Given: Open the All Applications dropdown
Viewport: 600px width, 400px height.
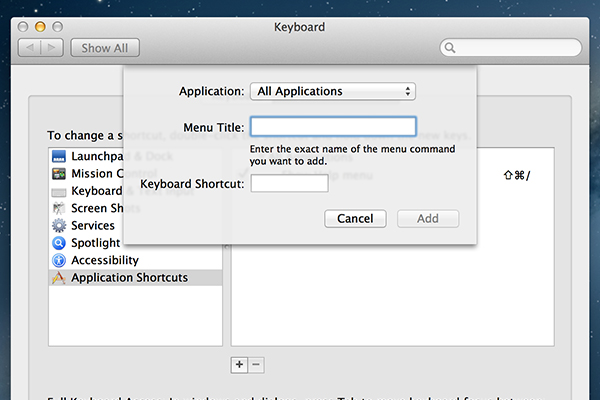Looking at the screenshot, I should coord(333,91).
